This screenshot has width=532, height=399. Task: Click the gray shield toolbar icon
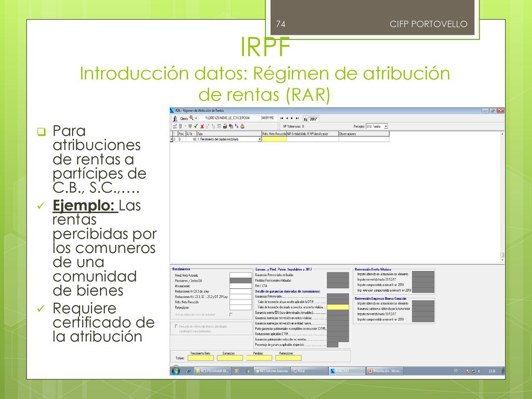coord(190,126)
